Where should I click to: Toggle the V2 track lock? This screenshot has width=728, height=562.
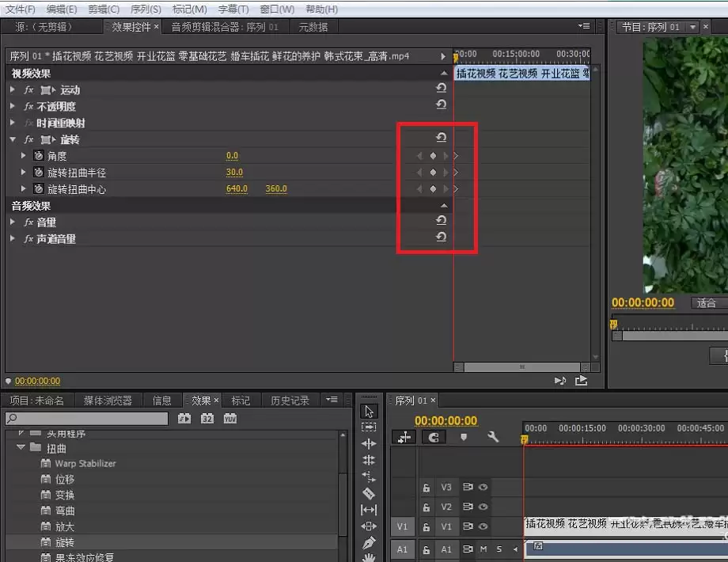coord(426,507)
